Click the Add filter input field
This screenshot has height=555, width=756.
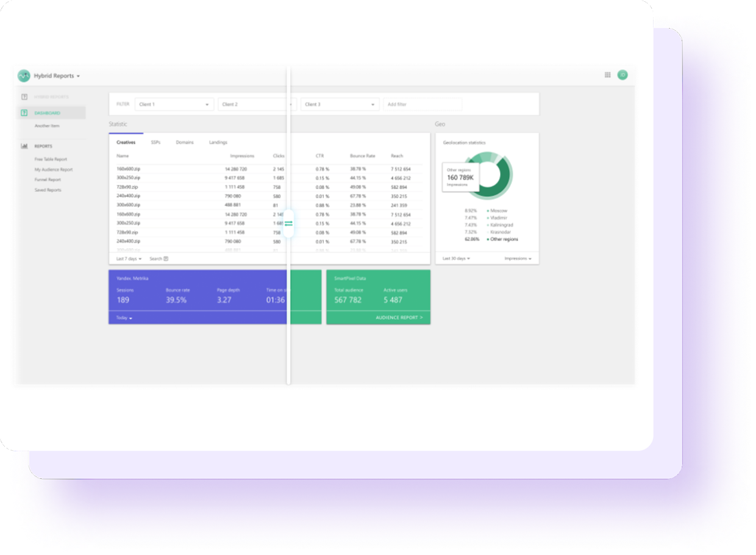(x=422, y=104)
